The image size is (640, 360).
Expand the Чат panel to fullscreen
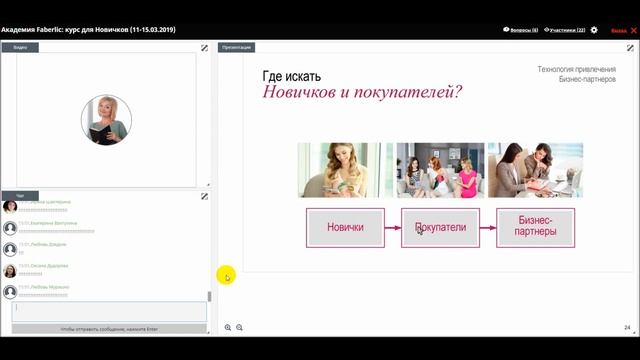[204, 197]
